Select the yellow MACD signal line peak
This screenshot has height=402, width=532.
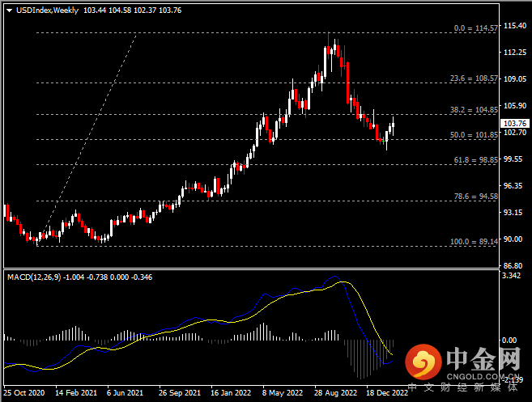point(344,282)
